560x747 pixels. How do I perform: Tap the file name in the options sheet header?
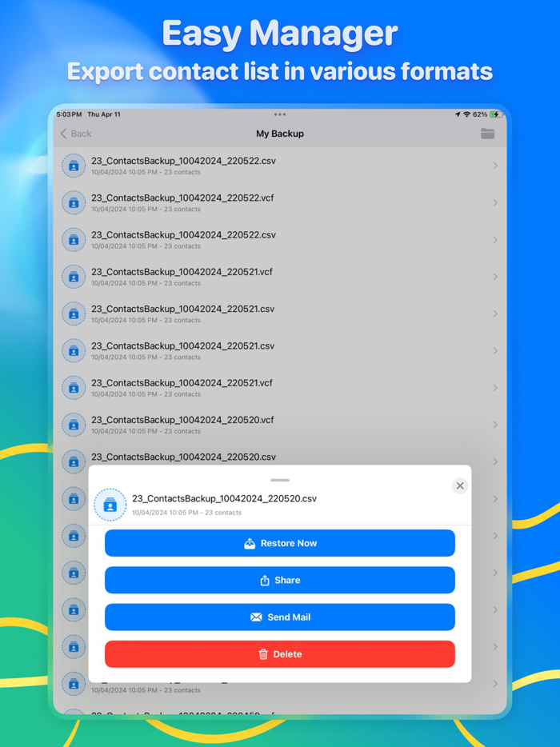click(x=225, y=498)
